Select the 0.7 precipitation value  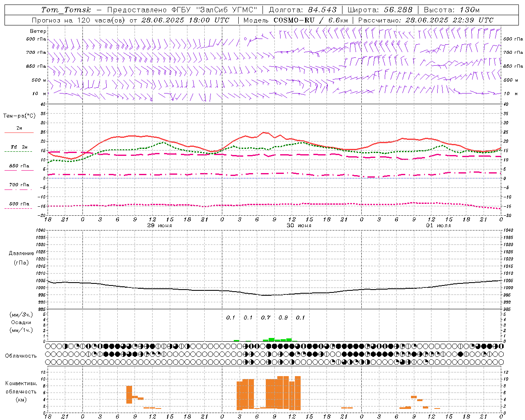[266, 318]
